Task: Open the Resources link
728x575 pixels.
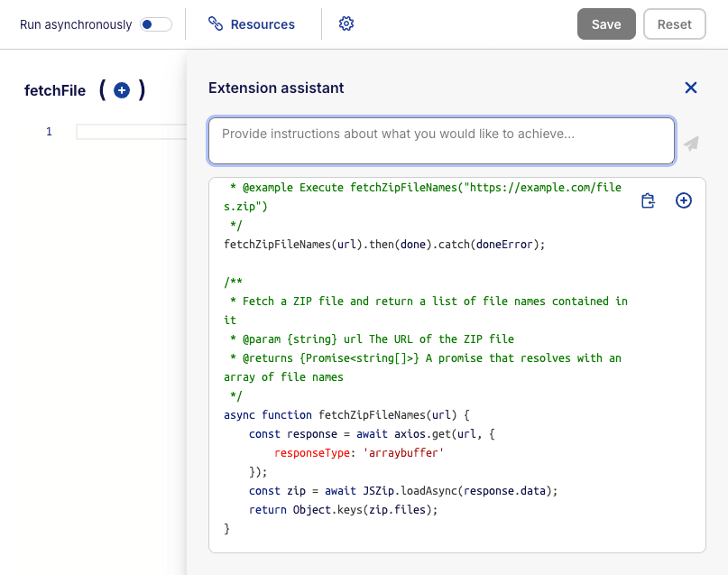Action: pyautogui.click(x=263, y=24)
